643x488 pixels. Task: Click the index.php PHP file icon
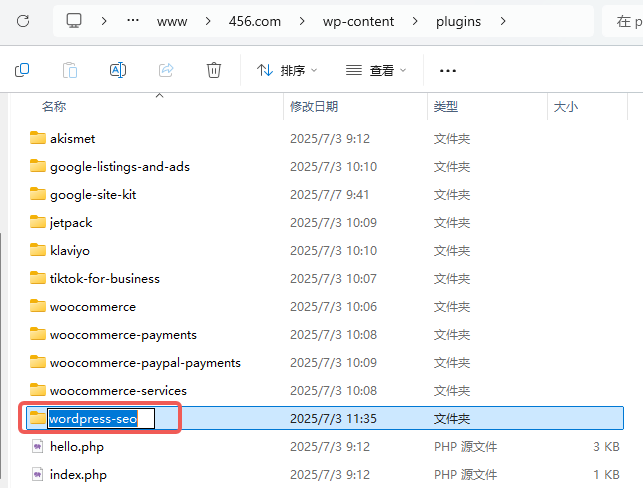pos(38,474)
